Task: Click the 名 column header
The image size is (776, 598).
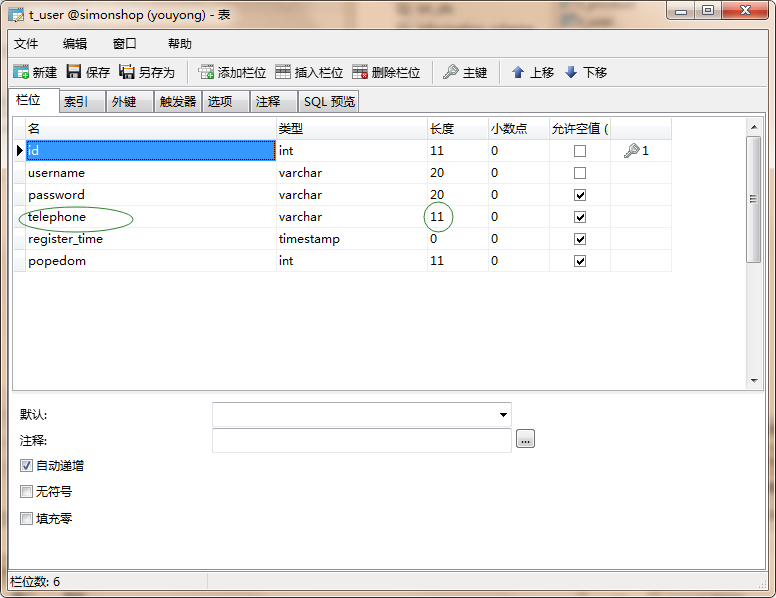Action: pyautogui.click(x=151, y=129)
